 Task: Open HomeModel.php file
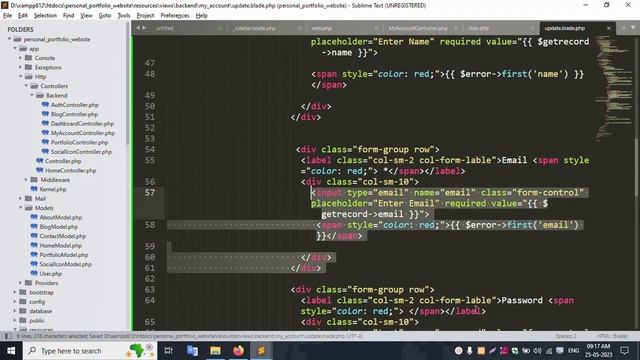point(60,246)
